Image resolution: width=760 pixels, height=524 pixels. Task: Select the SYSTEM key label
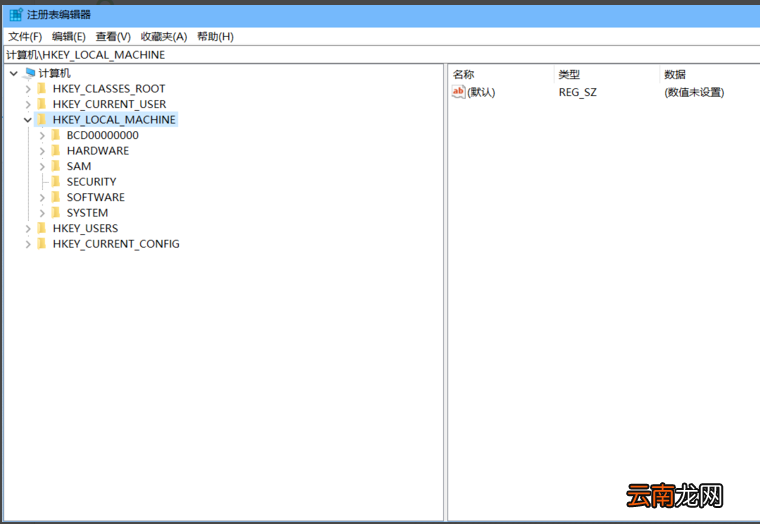(87, 213)
